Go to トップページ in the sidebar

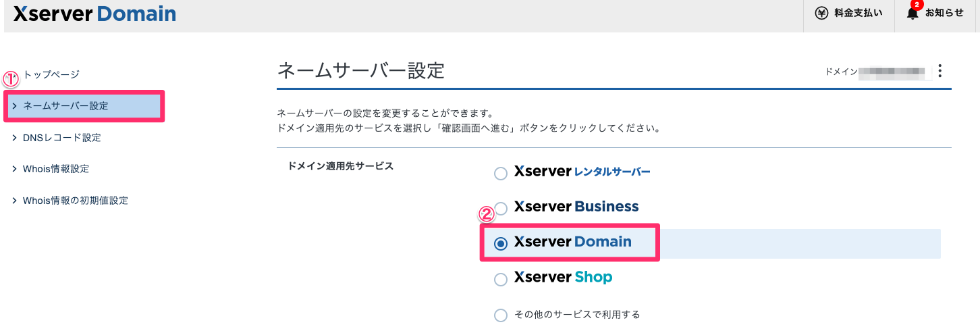tap(51, 74)
